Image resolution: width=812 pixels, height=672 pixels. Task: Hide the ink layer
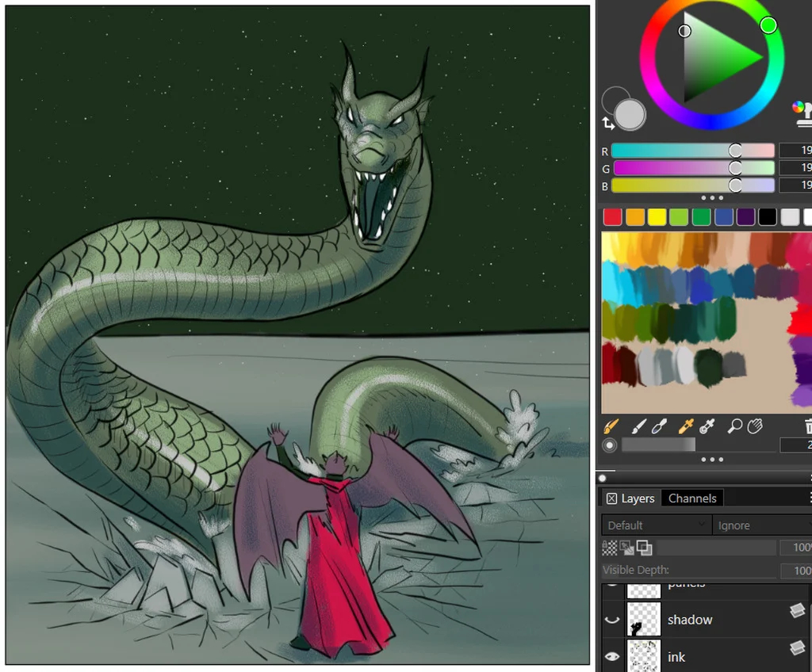point(611,656)
